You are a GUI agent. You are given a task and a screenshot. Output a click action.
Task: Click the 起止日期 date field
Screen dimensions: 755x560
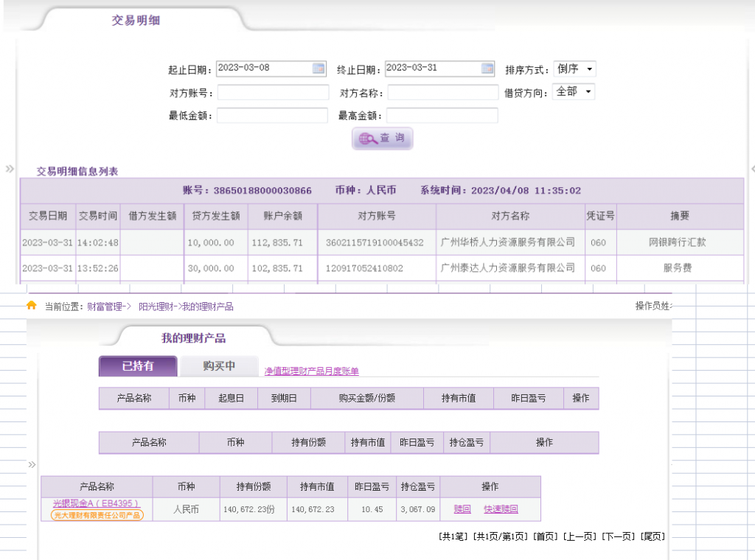[x=271, y=69]
